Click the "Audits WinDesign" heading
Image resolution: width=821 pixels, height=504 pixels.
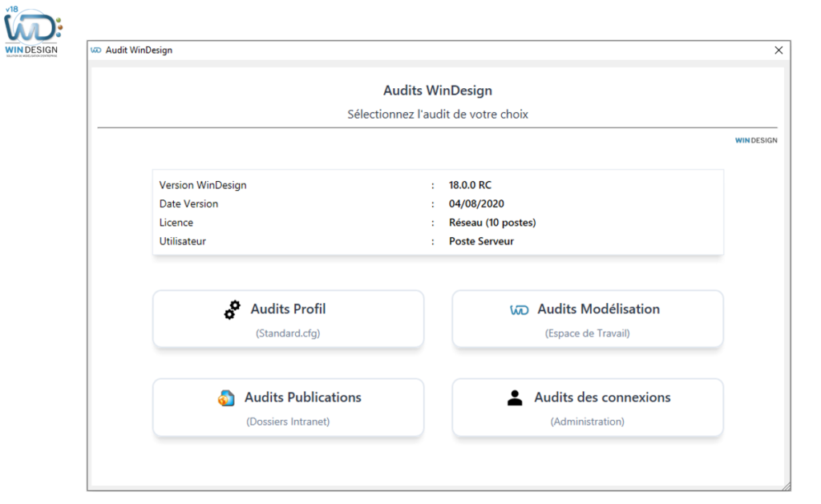(x=438, y=91)
